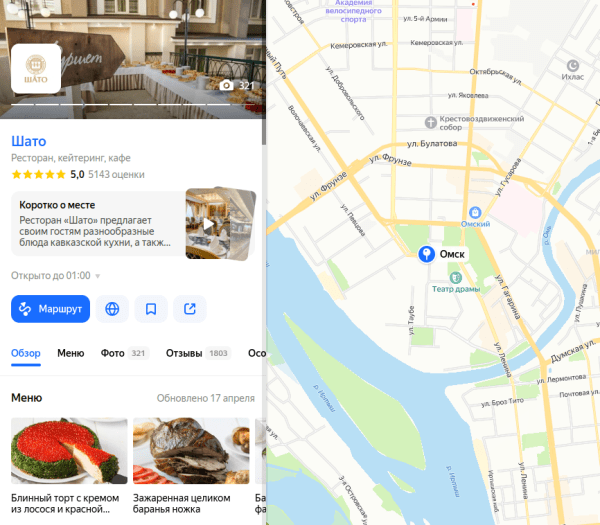The image size is (600, 525).
Task: Open Зажаренная баранья ножка dish photo
Action: (x=191, y=451)
